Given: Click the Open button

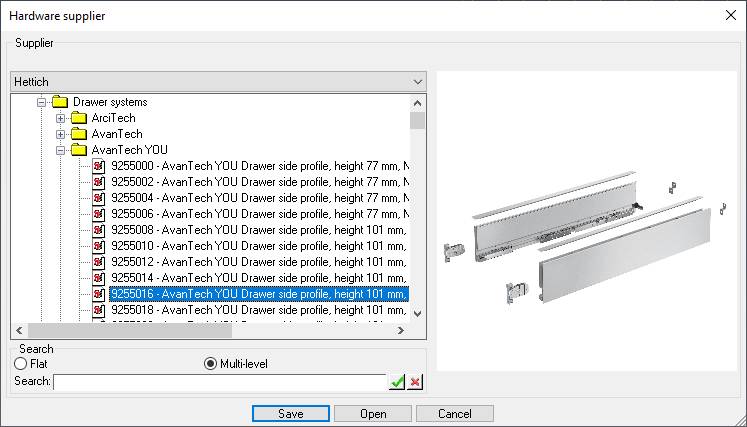Looking at the screenshot, I should tap(373, 413).
